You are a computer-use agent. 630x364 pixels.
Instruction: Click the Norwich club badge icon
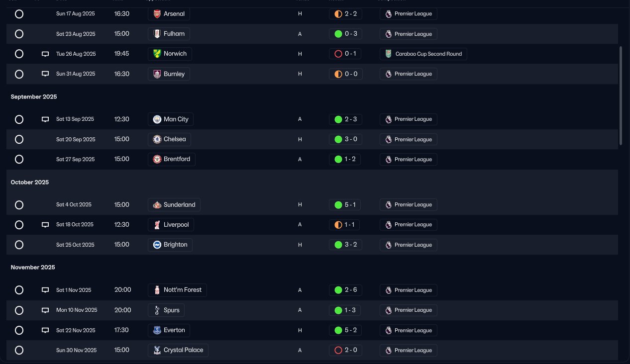coord(157,54)
